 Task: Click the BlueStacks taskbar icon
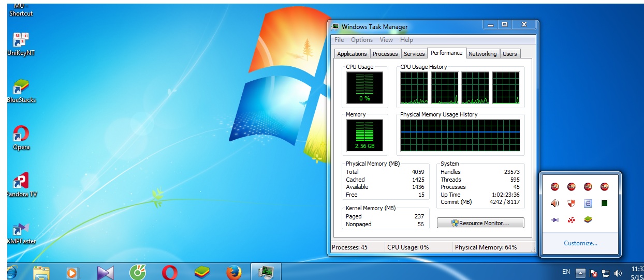(201, 272)
